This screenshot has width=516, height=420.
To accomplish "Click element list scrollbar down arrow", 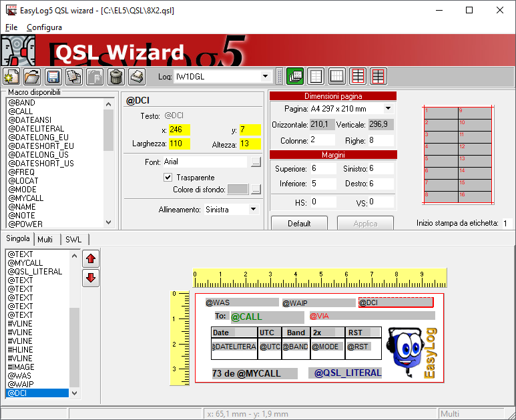I will (75, 393).
